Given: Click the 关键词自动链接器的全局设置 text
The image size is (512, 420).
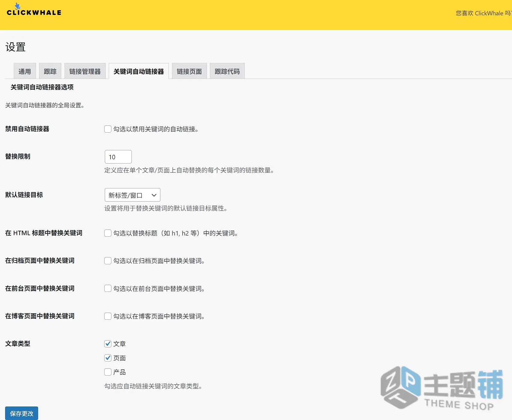Looking at the screenshot, I should (x=45, y=105).
